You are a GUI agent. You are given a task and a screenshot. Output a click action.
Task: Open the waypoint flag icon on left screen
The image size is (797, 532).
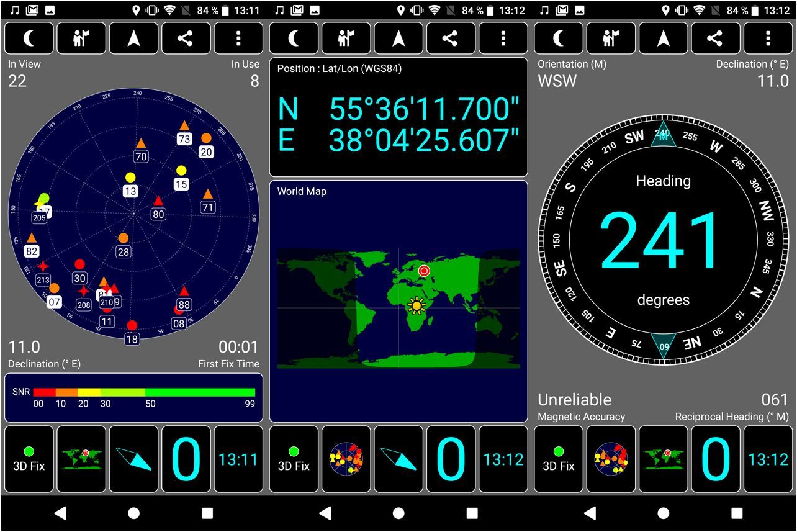click(81, 38)
